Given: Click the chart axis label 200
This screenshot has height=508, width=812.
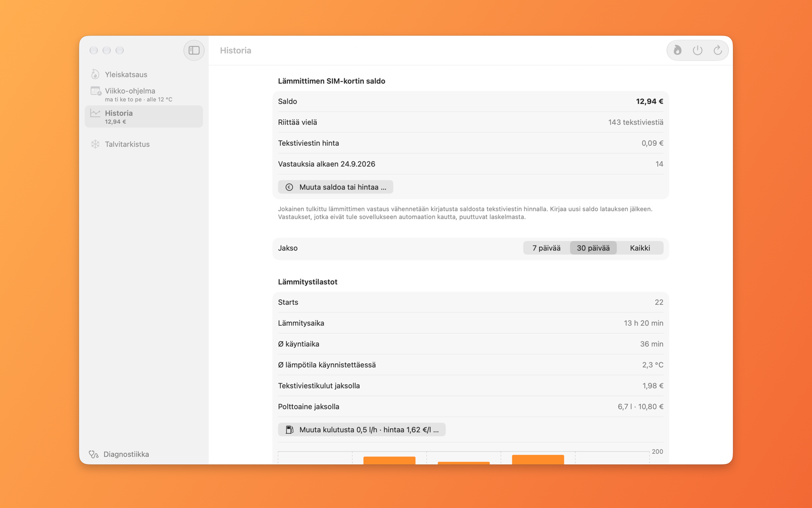Looking at the screenshot, I should pos(657,452).
